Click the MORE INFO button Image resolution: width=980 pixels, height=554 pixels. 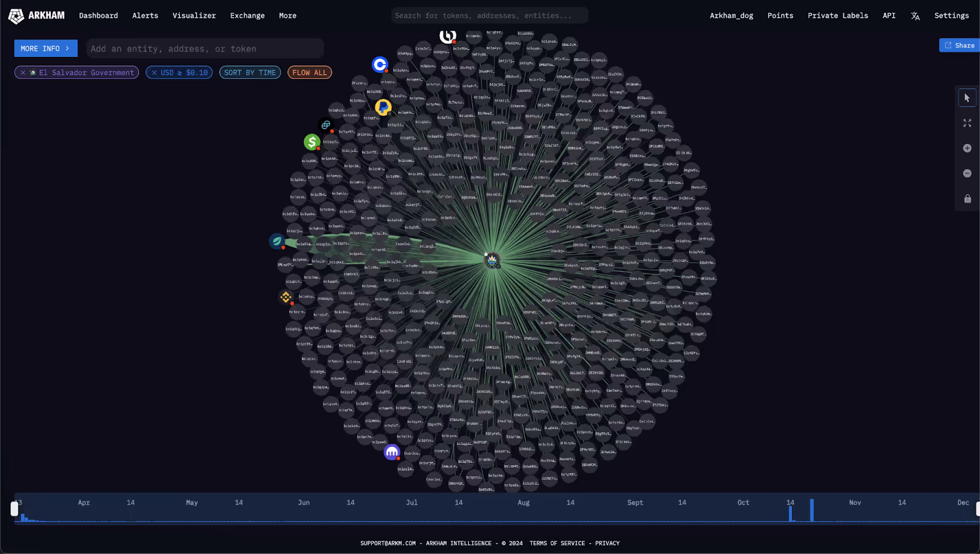pyautogui.click(x=46, y=48)
